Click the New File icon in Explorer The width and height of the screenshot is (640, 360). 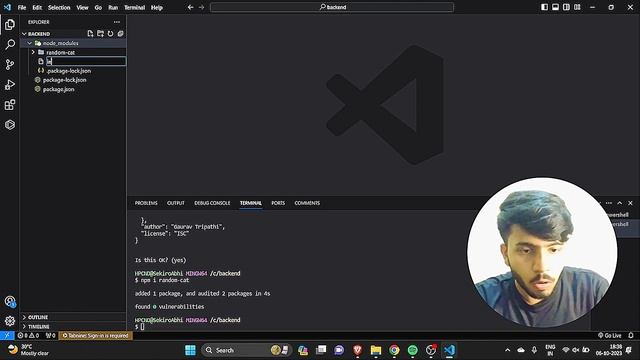90,33
